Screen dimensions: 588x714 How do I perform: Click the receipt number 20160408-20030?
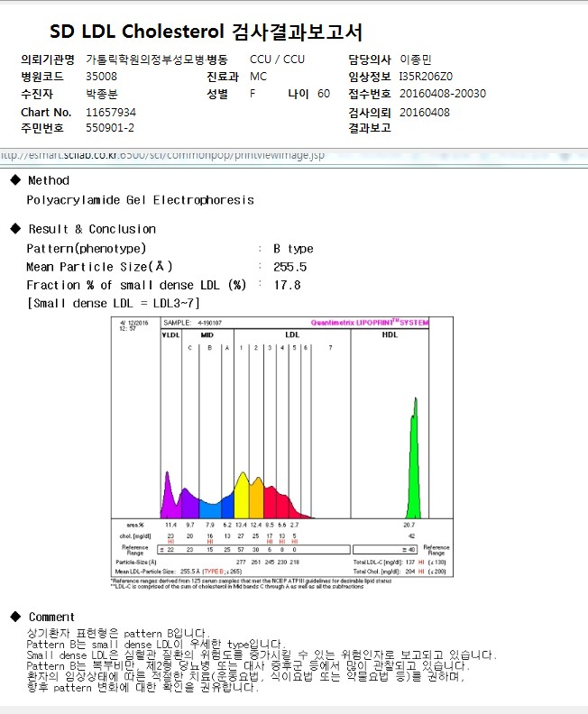click(443, 94)
